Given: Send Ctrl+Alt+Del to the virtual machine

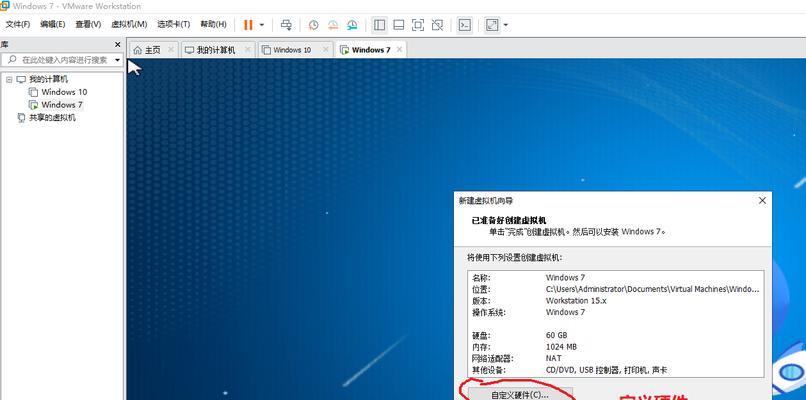Looking at the screenshot, I should [286, 25].
